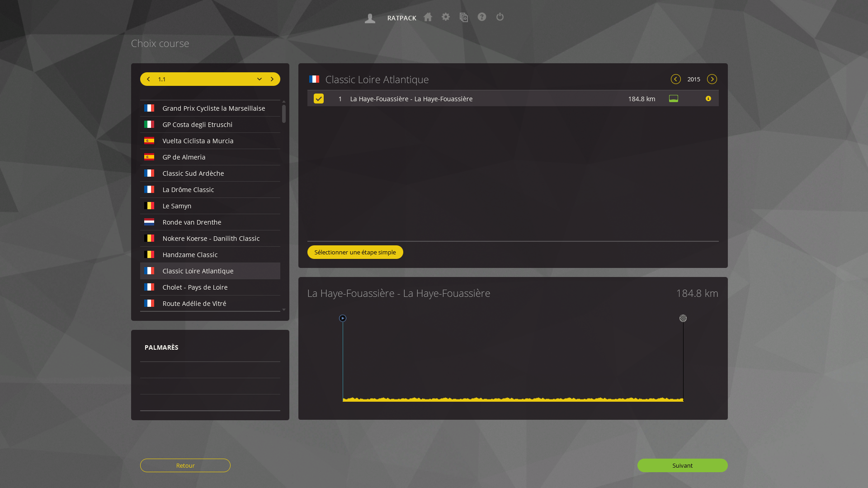Image resolution: width=868 pixels, height=488 pixels.
Task: Switch to the previous year from 2015
Action: [x=676, y=79]
